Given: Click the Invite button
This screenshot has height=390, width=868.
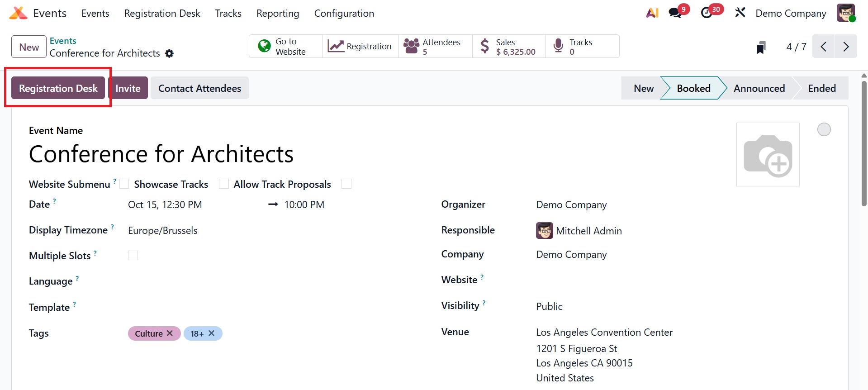Looking at the screenshot, I should coord(128,88).
